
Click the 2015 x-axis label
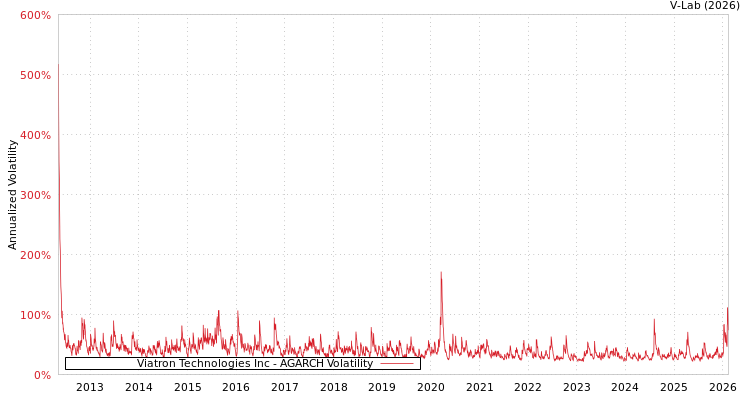coord(188,387)
